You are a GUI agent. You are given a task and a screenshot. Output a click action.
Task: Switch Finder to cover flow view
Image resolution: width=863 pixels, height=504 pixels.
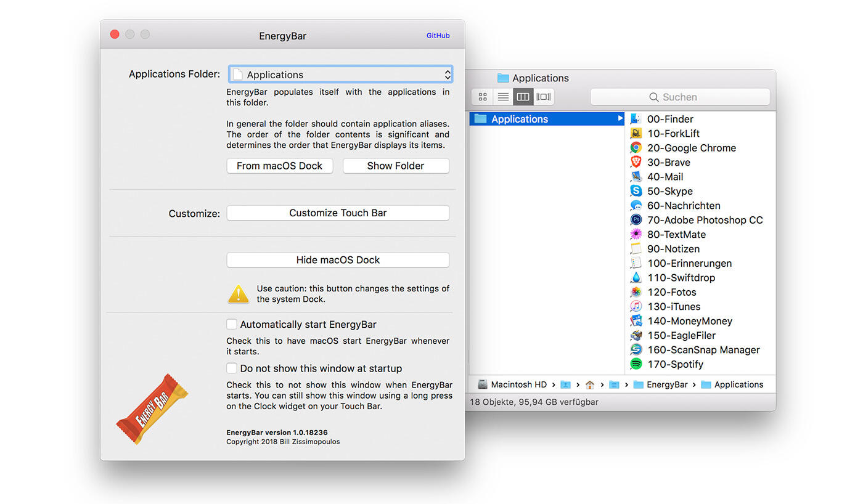pyautogui.click(x=543, y=97)
